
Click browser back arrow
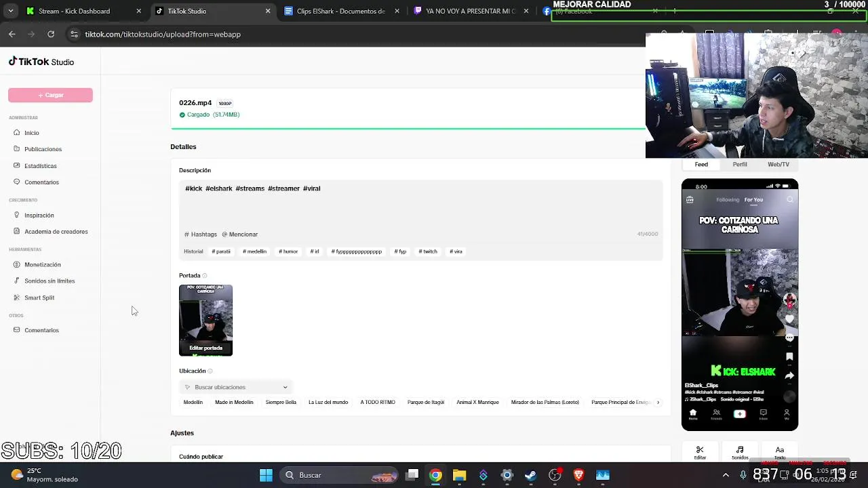click(12, 34)
